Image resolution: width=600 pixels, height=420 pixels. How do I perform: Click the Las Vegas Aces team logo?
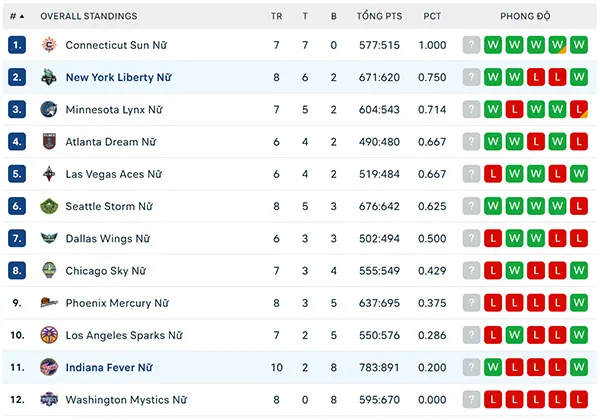49,174
